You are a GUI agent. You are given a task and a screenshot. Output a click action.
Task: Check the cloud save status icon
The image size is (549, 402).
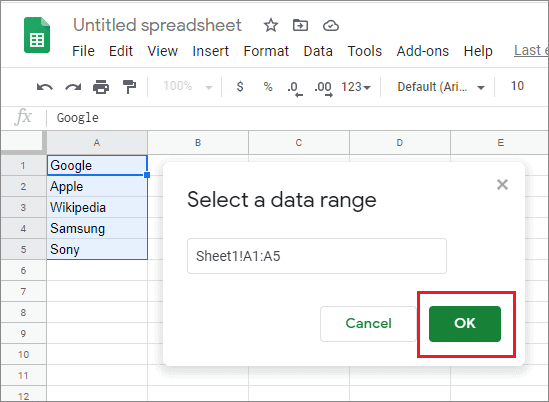point(331,26)
